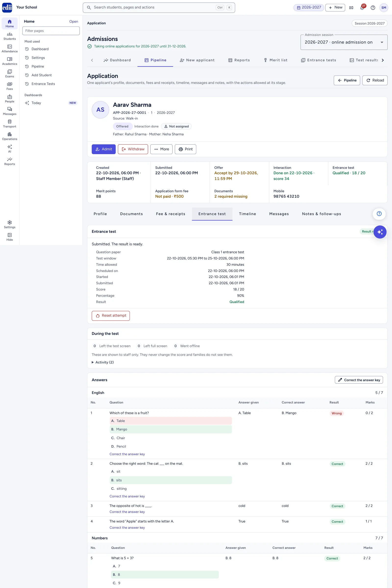This screenshot has height=588, width=392.
Task: Open the Transport sidebar section
Action: [x=10, y=123]
